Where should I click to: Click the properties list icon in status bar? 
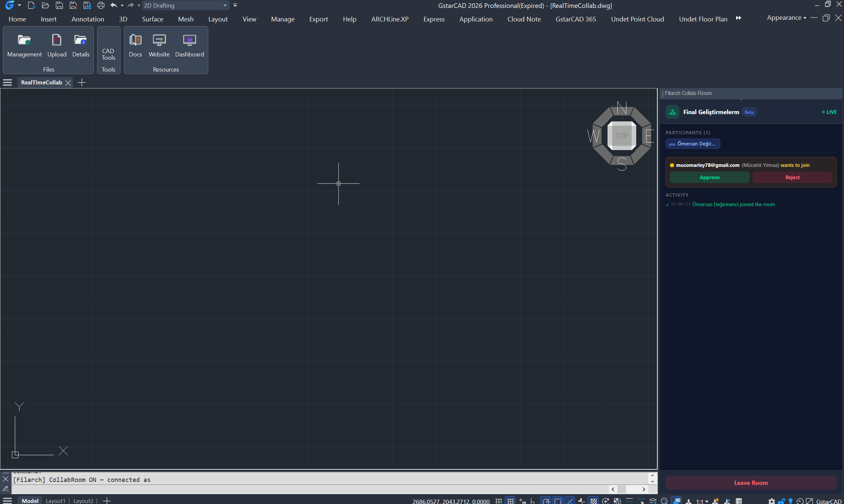[x=739, y=501]
